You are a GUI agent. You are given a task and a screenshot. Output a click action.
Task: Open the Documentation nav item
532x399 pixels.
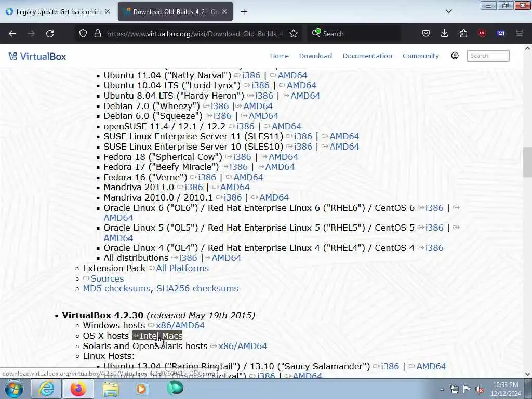click(367, 56)
